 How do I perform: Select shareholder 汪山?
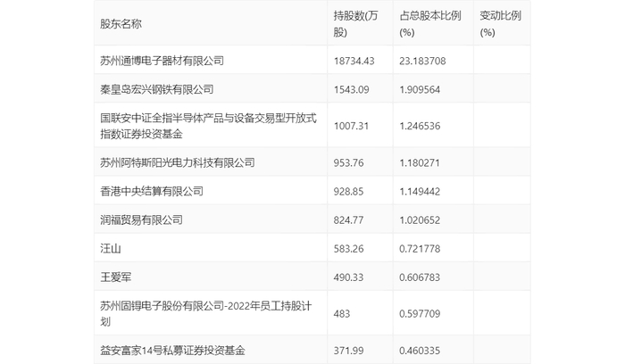tap(111, 249)
